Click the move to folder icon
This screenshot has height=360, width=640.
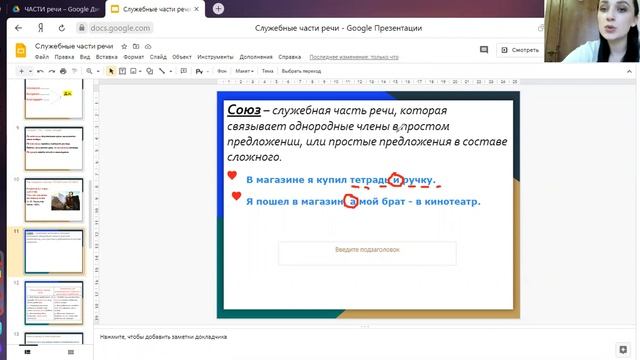click(x=136, y=47)
